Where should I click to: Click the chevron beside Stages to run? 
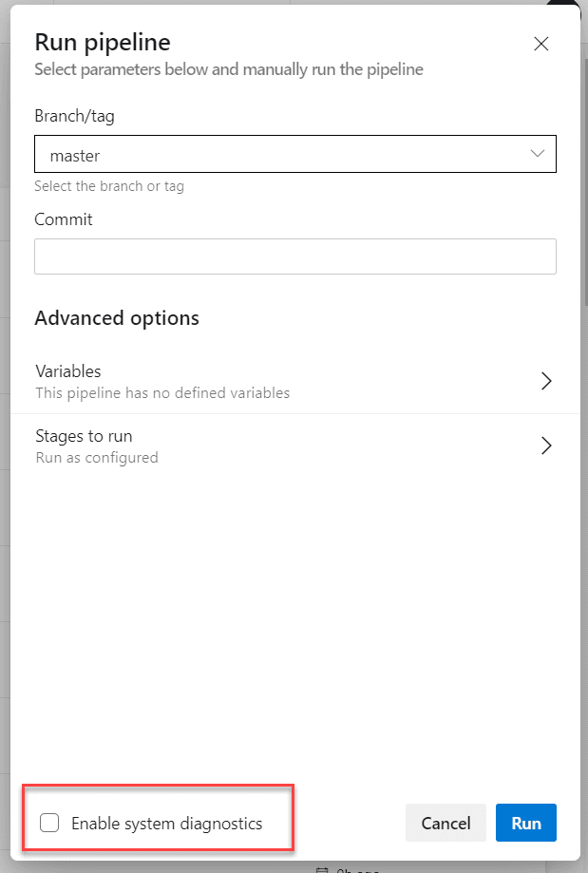point(546,445)
